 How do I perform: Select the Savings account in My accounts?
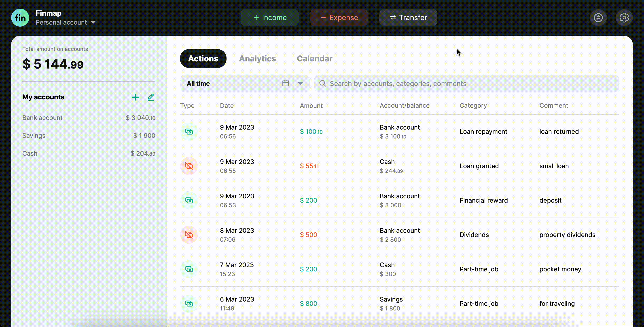click(x=34, y=135)
